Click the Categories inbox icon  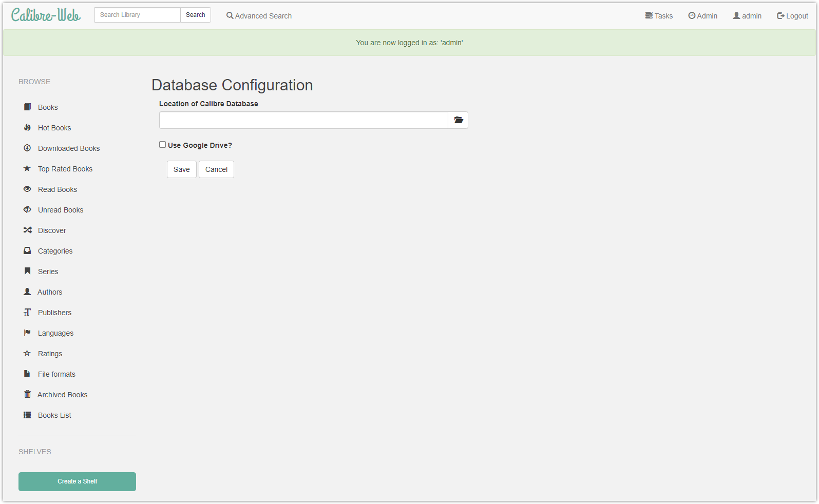(x=27, y=250)
